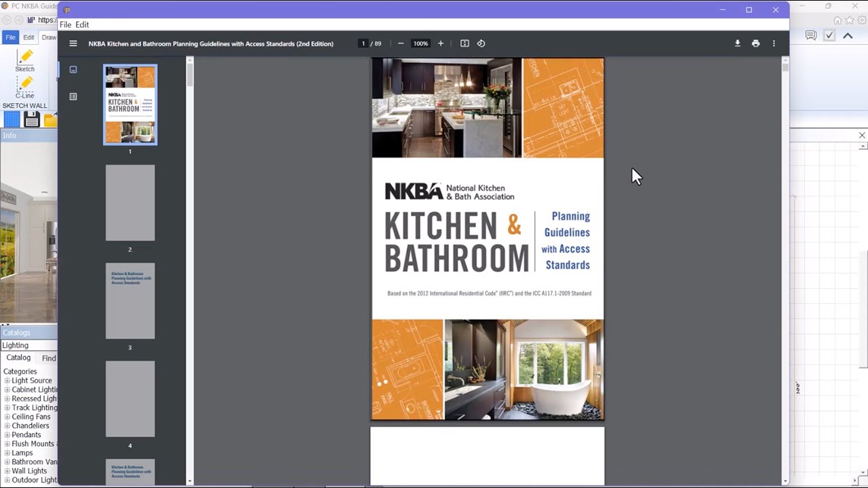Screen dimensions: 868x488
Task: Click the PDF document title text
Action: 211,43
